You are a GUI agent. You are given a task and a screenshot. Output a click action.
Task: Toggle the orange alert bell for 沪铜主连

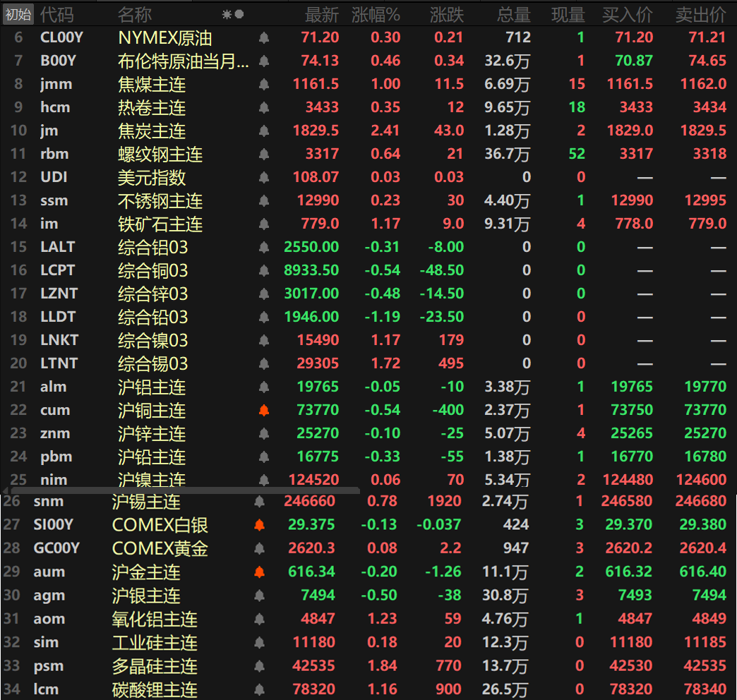click(264, 411)
